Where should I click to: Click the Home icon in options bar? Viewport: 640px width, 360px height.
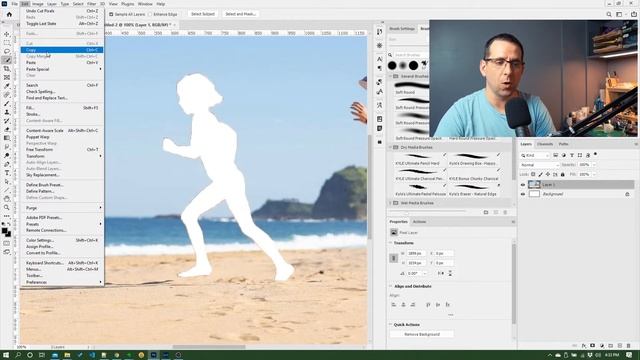[9, 14]
